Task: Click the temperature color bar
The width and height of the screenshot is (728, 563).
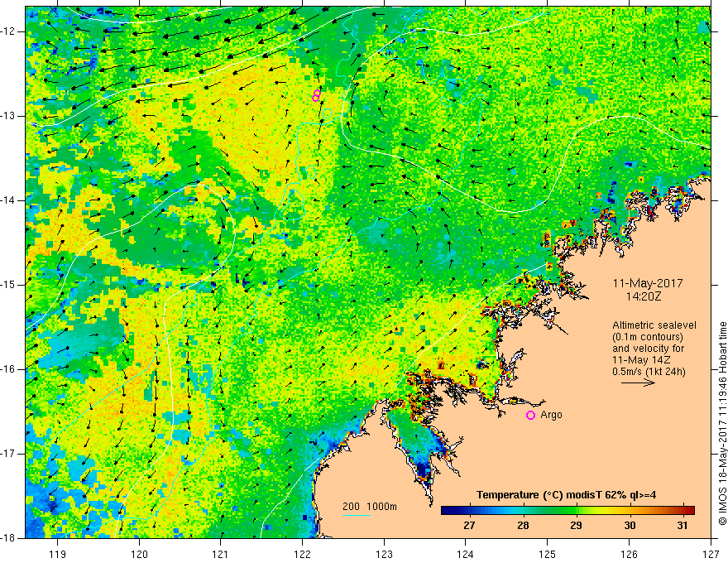Action: point(568,510)
